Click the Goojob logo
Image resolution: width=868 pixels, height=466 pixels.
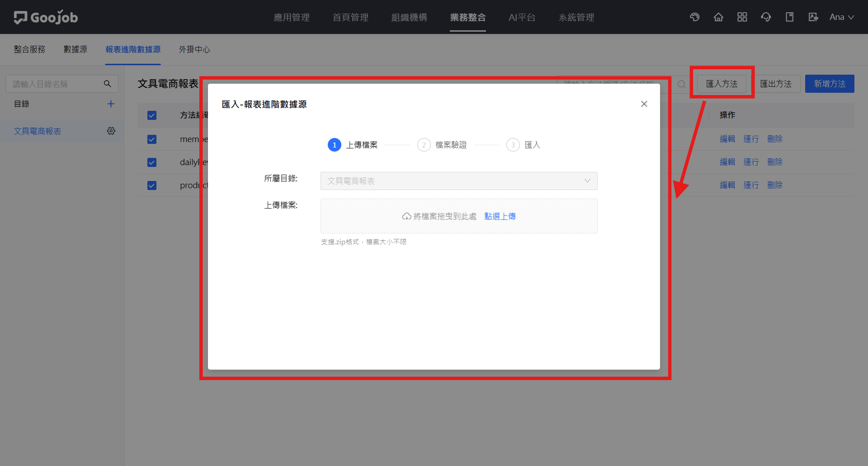tap(46, 17)
